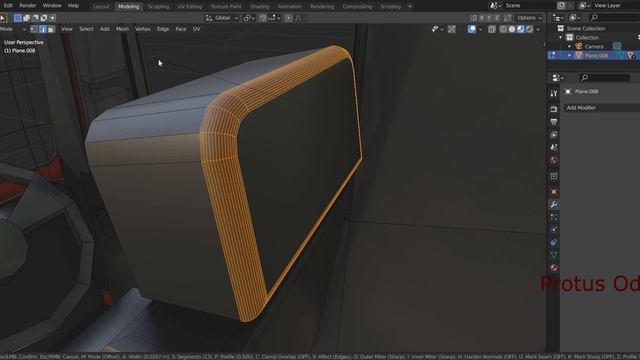Open the Window menu
The width and height of the screenshot is (640, 360).
(52, 6)
